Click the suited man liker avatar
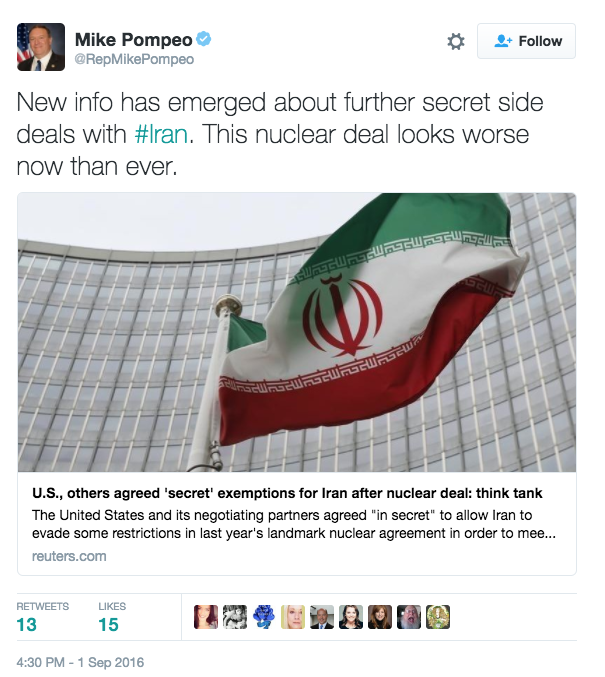605x677 pixels. coord(322,617)
